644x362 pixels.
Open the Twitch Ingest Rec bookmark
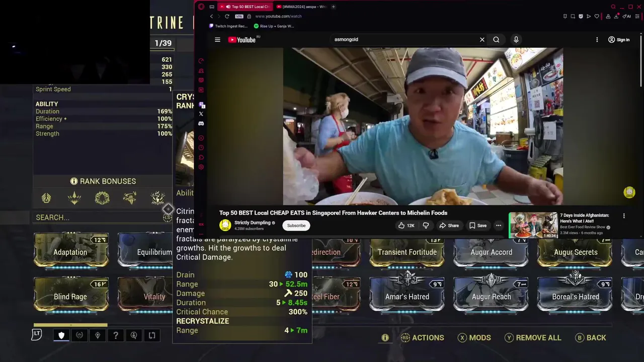coord(229,26)
